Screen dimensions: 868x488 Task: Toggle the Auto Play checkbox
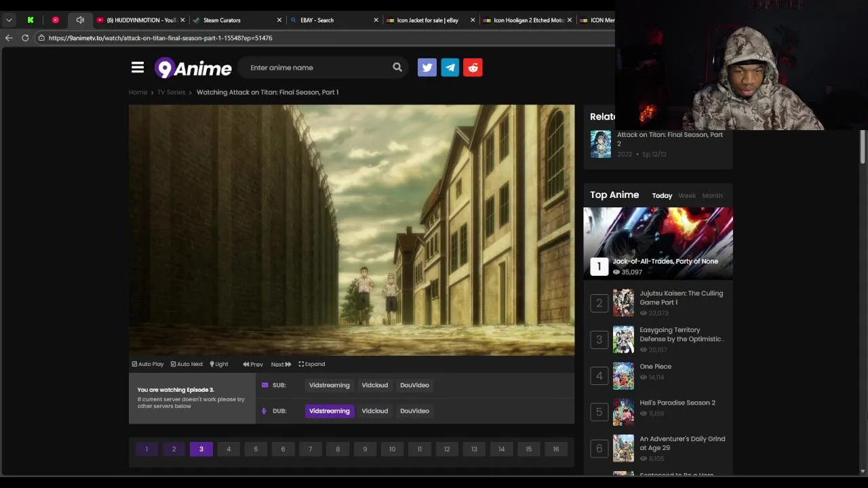click(148, 364)
